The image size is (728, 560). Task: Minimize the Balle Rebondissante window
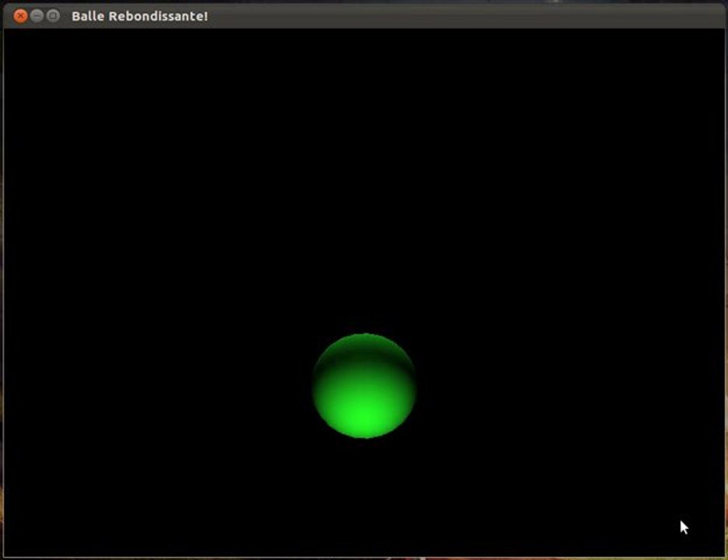(37, 16)
